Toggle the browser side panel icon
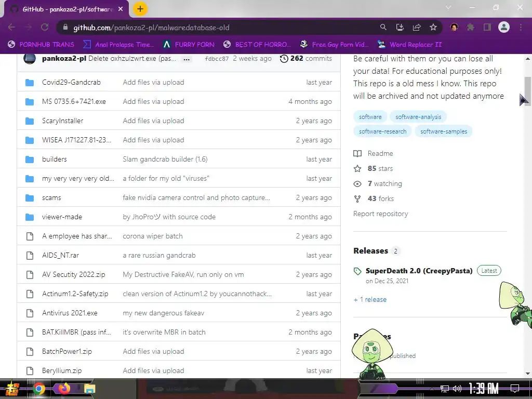The height and width of the screenshot is (399, 532). coord(487,27)
